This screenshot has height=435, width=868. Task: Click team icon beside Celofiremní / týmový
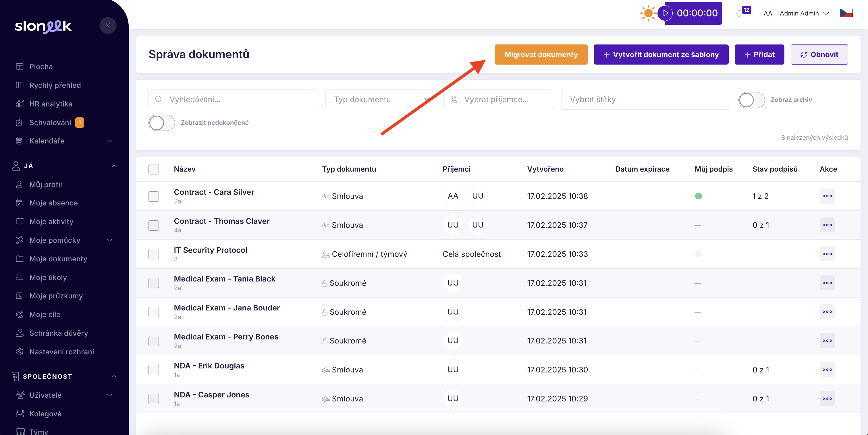[325, 254]
